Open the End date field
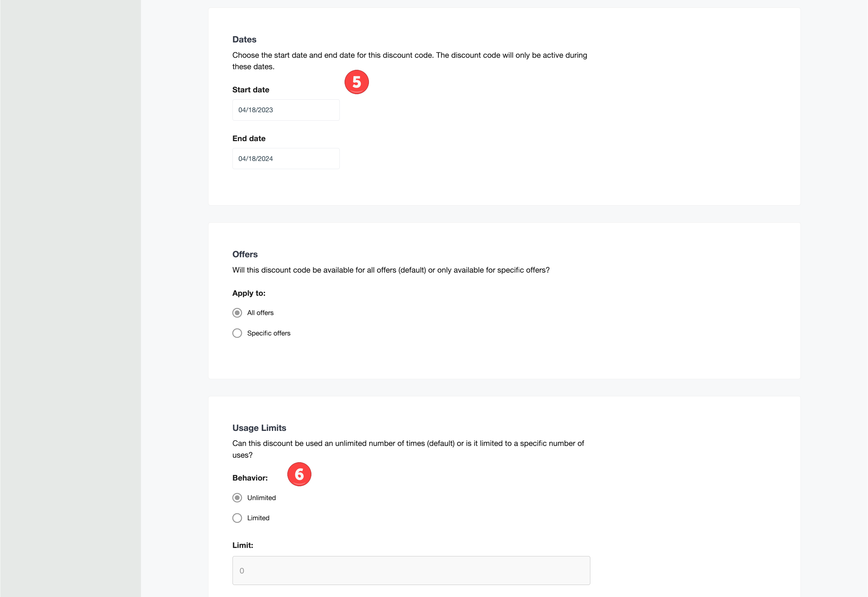This screenshot has height=597, width=868. coord(286,159)
